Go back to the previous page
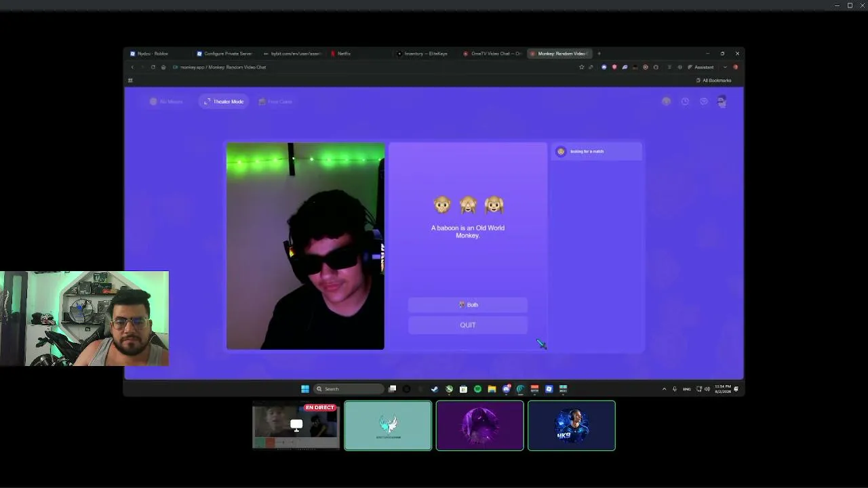This screenshot has width=868, height=488. [132, 67]
